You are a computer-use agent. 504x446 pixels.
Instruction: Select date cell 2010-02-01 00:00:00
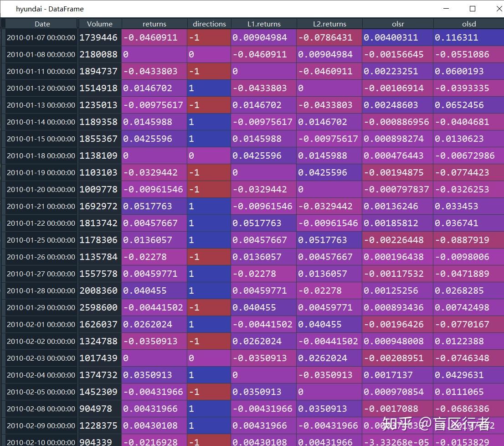41,324
